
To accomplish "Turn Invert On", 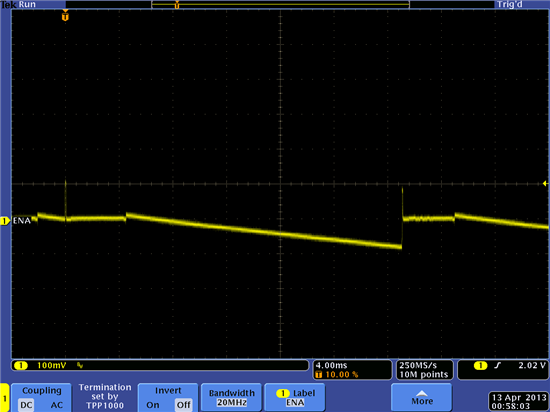I will pyautogui.click(x=153, y=405).
